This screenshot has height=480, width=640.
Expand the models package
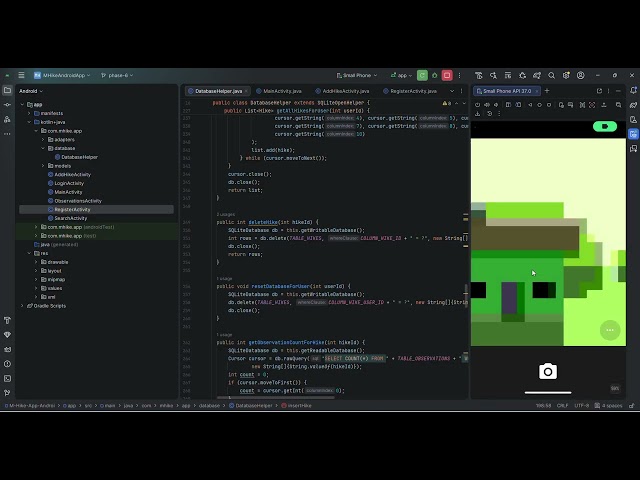(x=43, y=166)
